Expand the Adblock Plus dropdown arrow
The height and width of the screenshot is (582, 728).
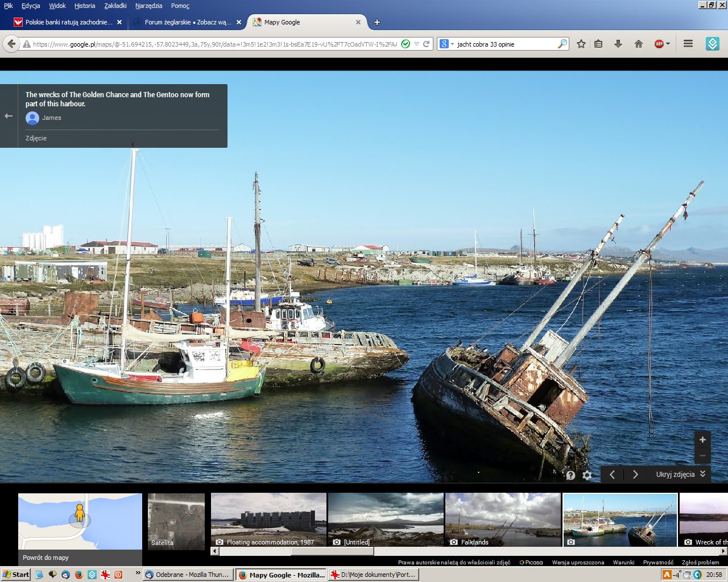(668, 44)
